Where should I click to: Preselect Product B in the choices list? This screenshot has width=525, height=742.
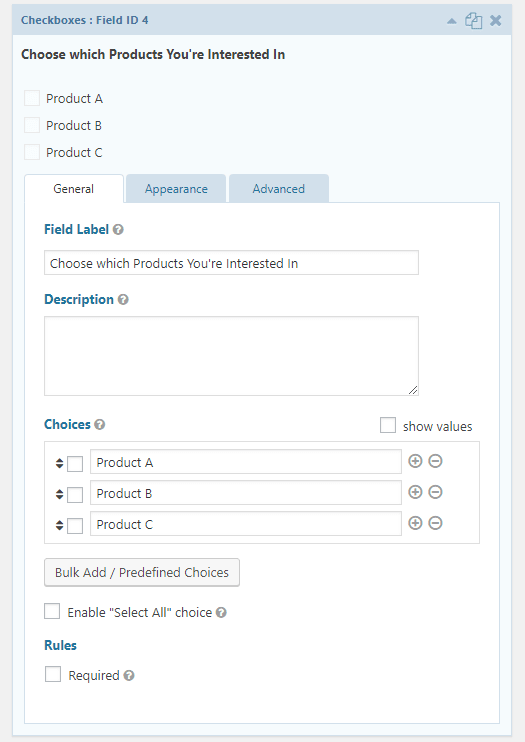(x=75, y=495)
